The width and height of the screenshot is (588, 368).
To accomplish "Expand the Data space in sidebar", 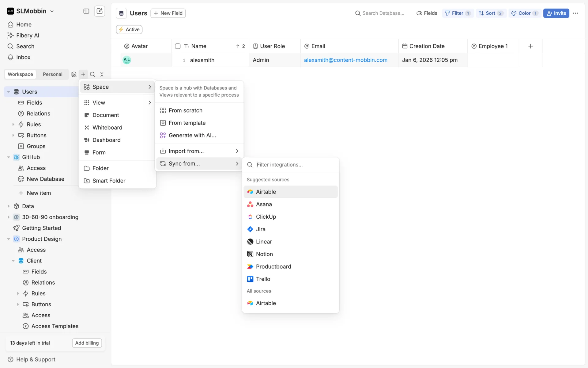I will 9,206.
